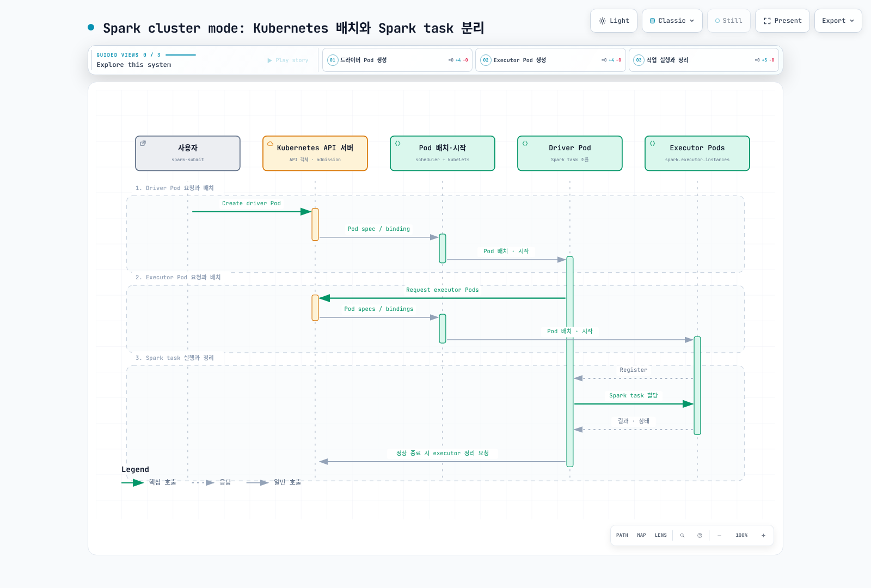Click the code icon on Pod 배치·시작 node
Viewport: 871px width, 588px height.
pyautogui.click(x=398, y=144)
